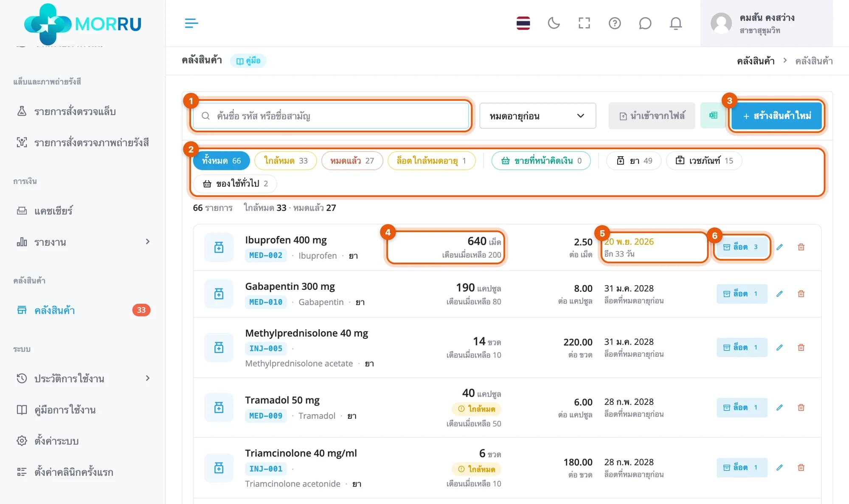Toggle the ขายที่หน้าคิดเงิน filter chip
849x504 pixels.
(541, 161)
